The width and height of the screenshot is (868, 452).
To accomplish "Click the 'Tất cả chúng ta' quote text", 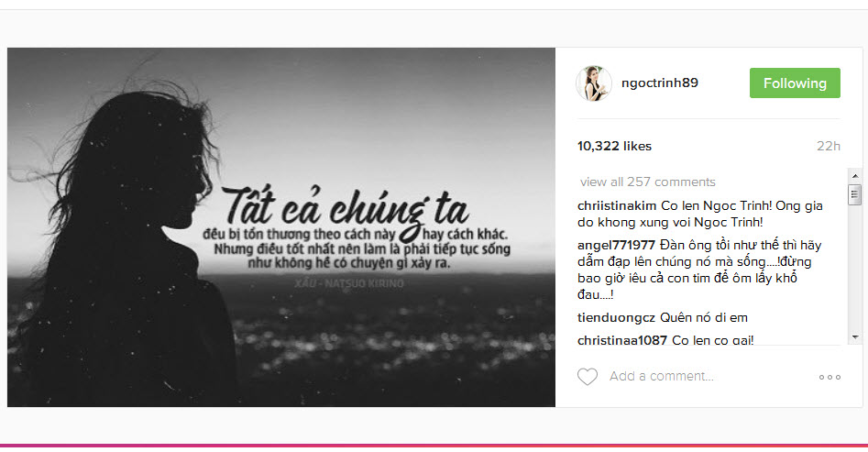I will coord(347,207).
